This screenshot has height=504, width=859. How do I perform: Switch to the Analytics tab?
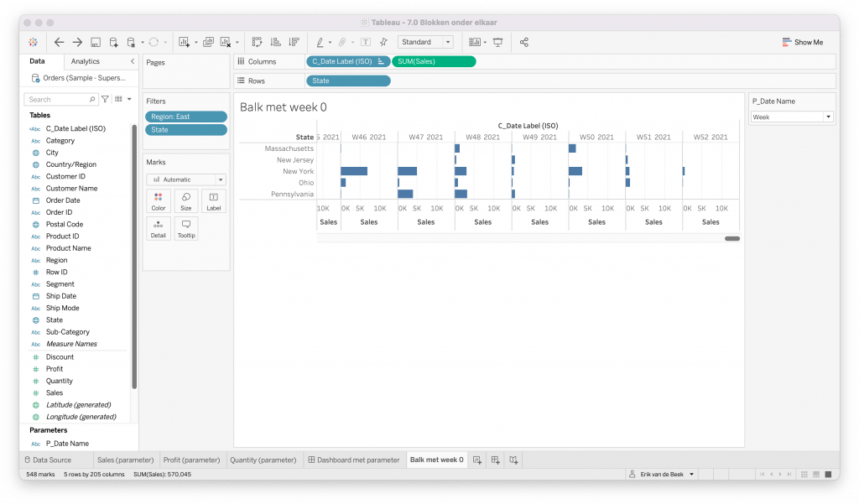(x=86, y=61)
